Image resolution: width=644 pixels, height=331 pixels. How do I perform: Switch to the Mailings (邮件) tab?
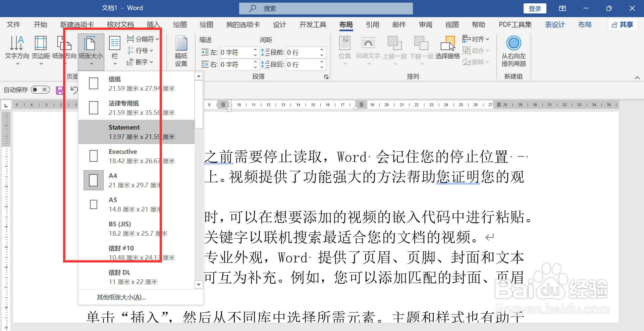coord(399,25)
